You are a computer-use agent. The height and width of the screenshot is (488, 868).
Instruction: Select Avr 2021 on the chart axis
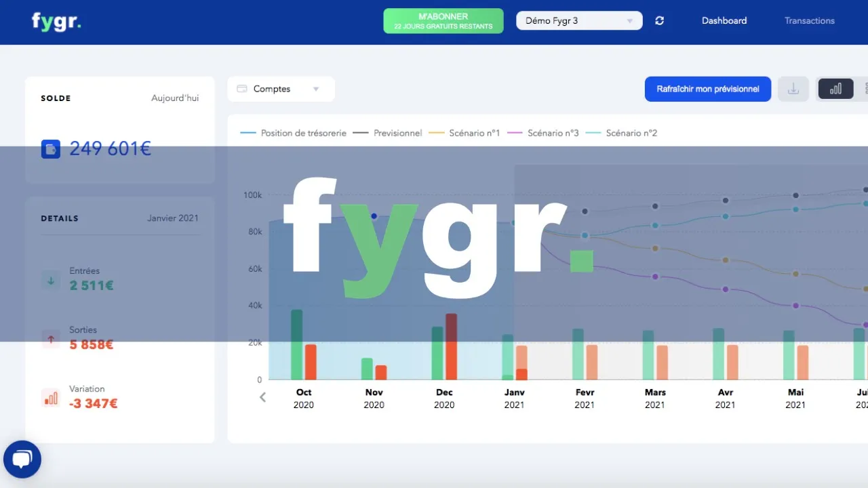pos(725,399)
